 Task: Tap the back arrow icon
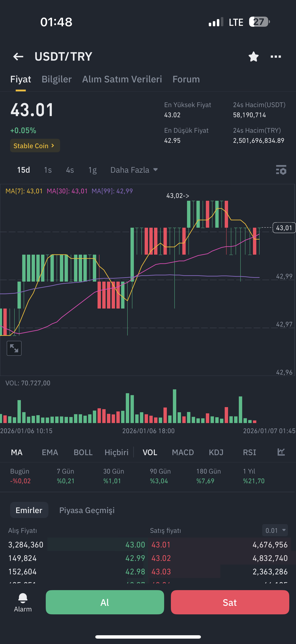pyautogui.click(x=18, y=57)
